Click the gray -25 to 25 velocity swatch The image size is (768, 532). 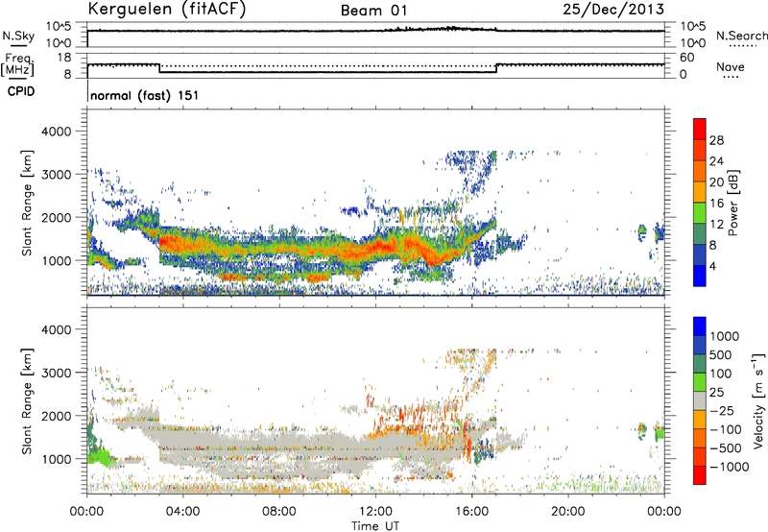tap(700, 400)
